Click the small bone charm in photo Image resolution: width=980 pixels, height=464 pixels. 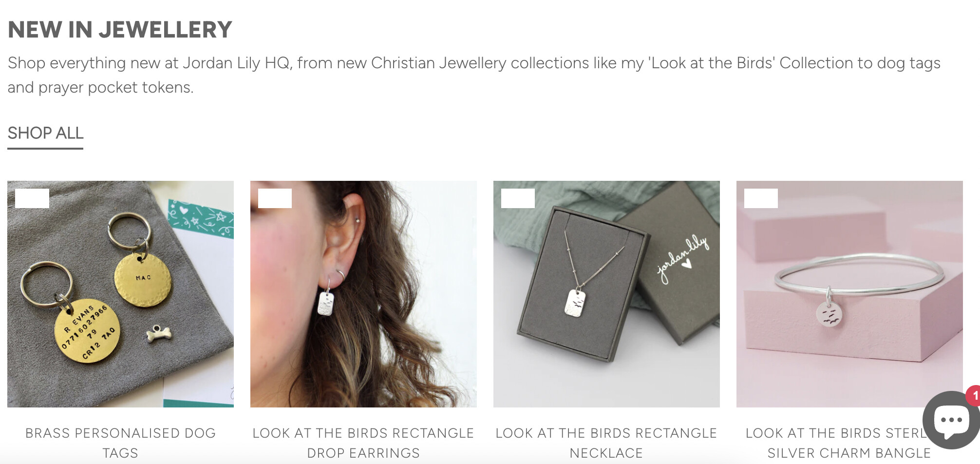[159, 333]
